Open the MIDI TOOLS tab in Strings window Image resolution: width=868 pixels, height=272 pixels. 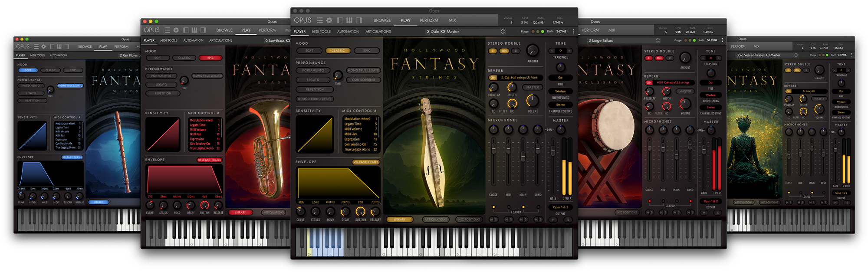pyautogui.click(x=321, y=32)
